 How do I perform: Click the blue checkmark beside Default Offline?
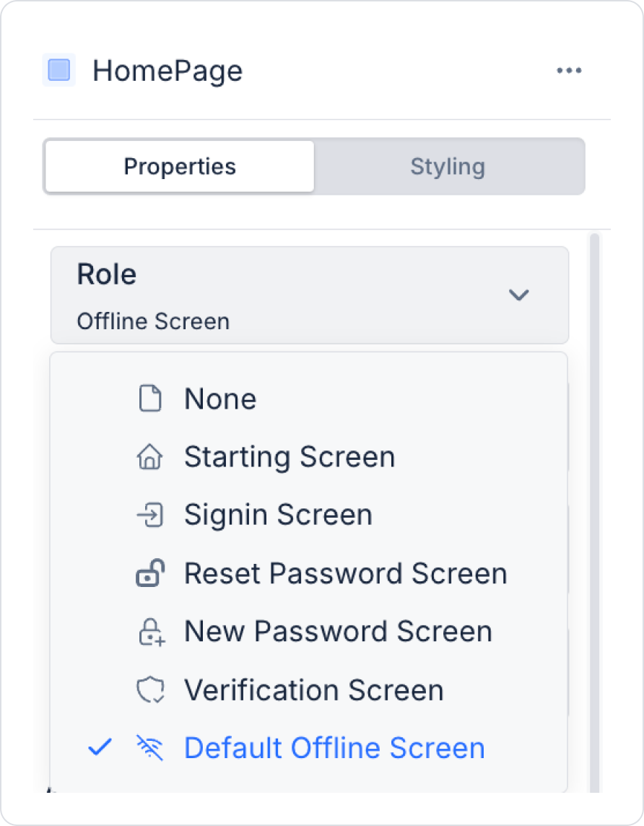pyautogui.click(x=100, y=748)
